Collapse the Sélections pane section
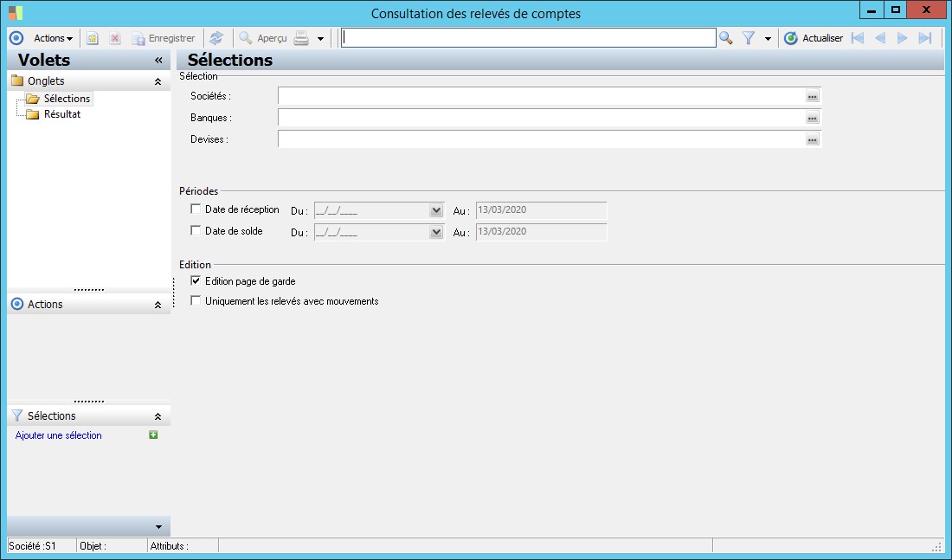Viewport: 952px width, 560px height. pos(158,416)
